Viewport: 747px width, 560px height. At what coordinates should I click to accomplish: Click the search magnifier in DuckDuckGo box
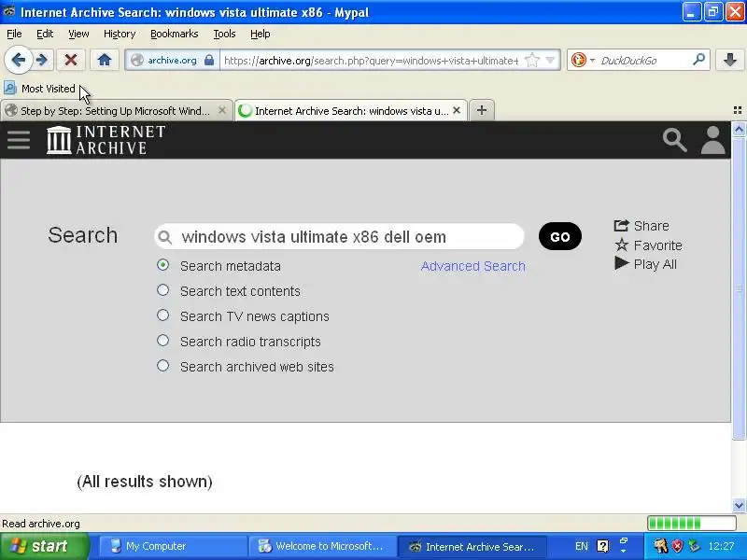click(698, 60)
